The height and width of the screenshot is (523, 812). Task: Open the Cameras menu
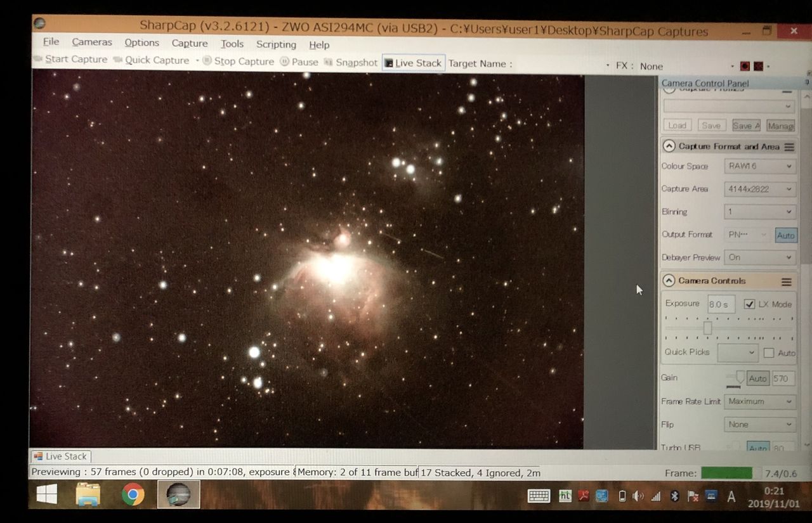click(x=92, y=42)
